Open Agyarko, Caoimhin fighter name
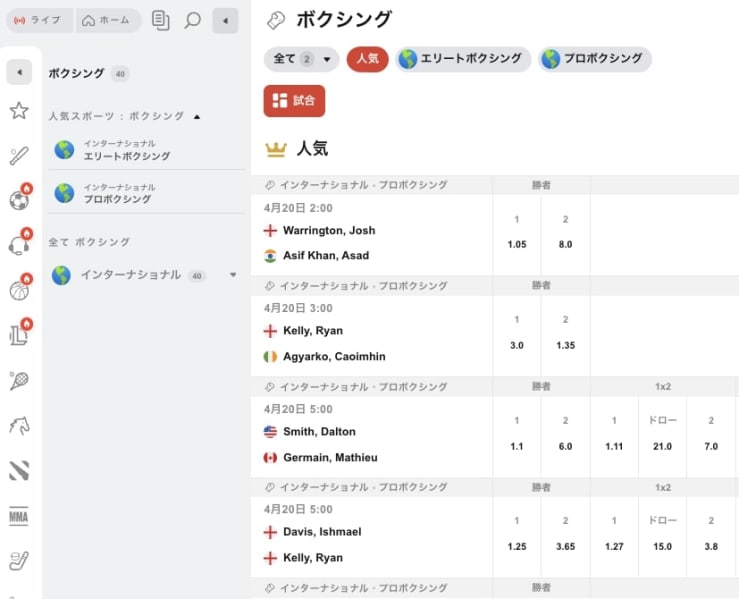The width and height of the screenshot is (739, 599). (x=334, y=356)
